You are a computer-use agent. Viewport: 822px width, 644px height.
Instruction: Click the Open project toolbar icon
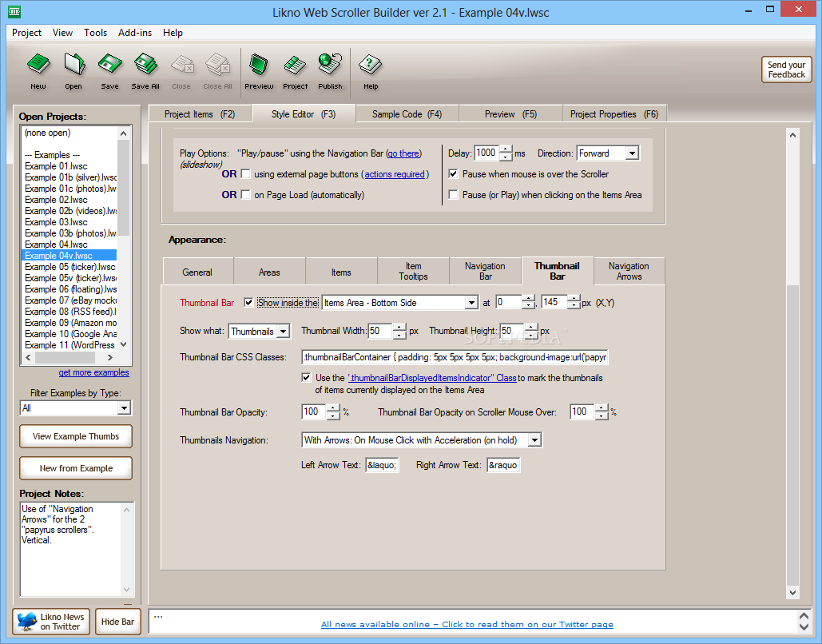pyautogui.click(x=74, y=64)
